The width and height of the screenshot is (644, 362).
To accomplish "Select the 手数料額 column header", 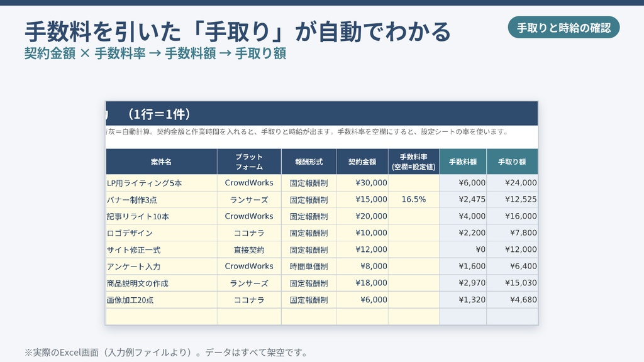I will pyautogui.click(x=463, y=162).
